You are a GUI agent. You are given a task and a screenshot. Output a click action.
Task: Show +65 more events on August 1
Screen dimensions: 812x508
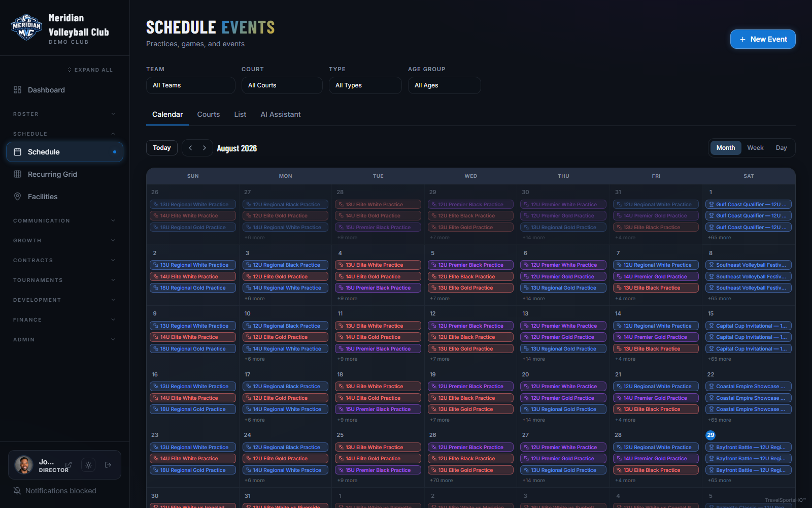[720, 238]
